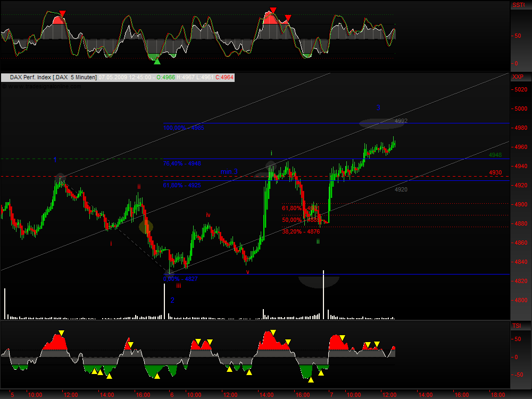The height and width of the screenshot is (399, 532).
Task: Select the green 4948 price level label
Action: click(x=495, y=155)
